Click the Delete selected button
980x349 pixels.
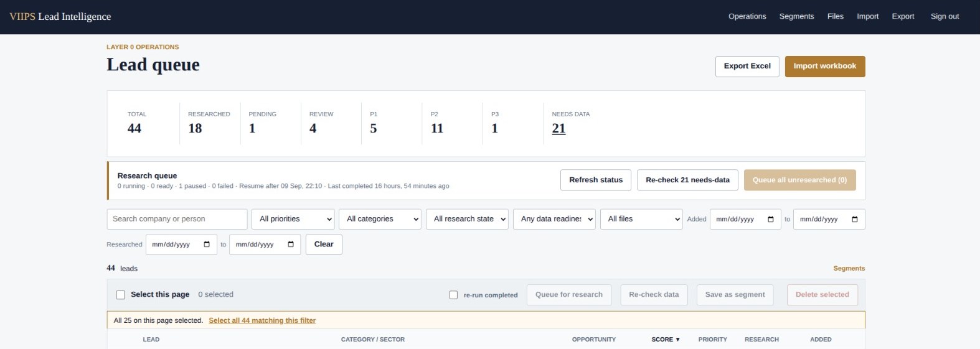[x=822, y=295]
